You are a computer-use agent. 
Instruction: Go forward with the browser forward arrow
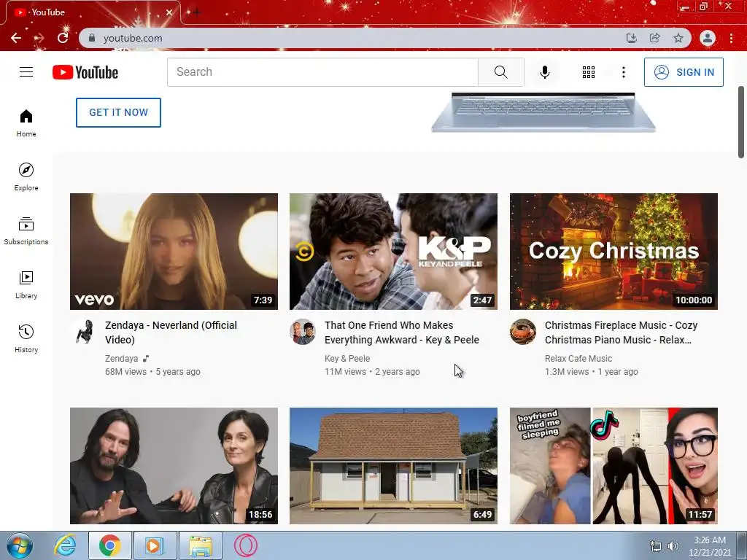click(39, 38)
